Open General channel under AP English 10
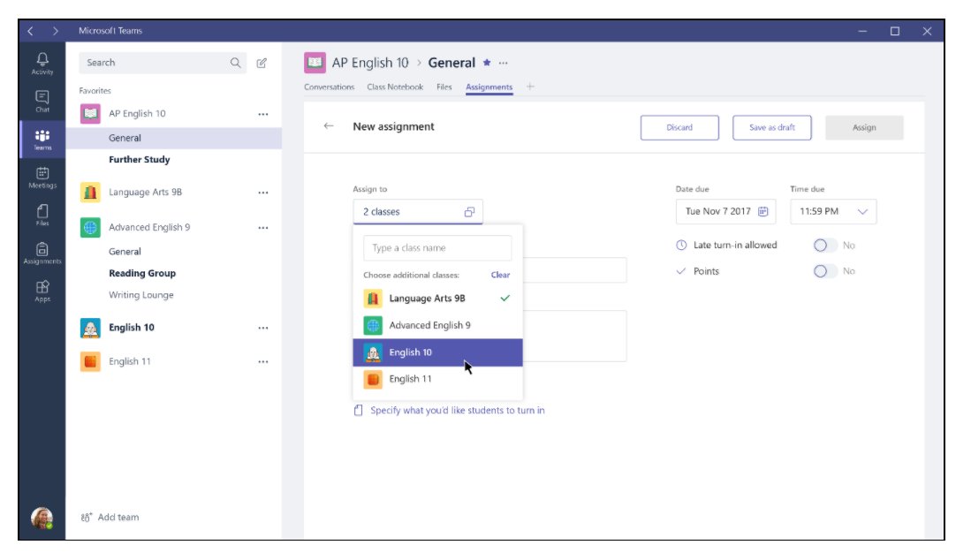This screenshot has width=971, height=560. [x=173, y=138]
